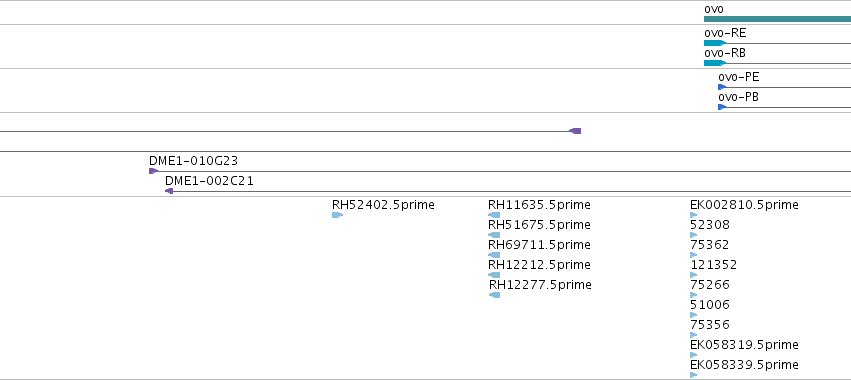This screenshot has width=851, height=380.
Task: Open the RH12277.5prime feature label
Action: tap(540, 285)
